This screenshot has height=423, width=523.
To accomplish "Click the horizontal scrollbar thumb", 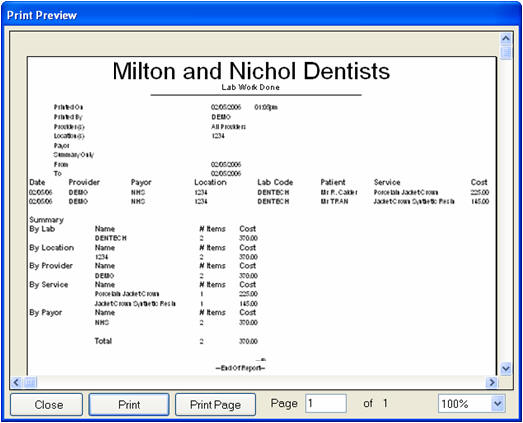I will pos(30,382).
